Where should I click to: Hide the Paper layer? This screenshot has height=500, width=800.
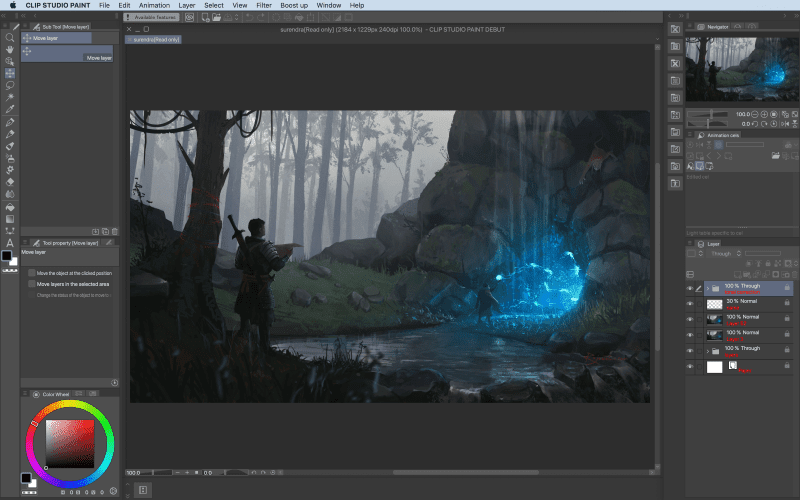click(690, 366)
